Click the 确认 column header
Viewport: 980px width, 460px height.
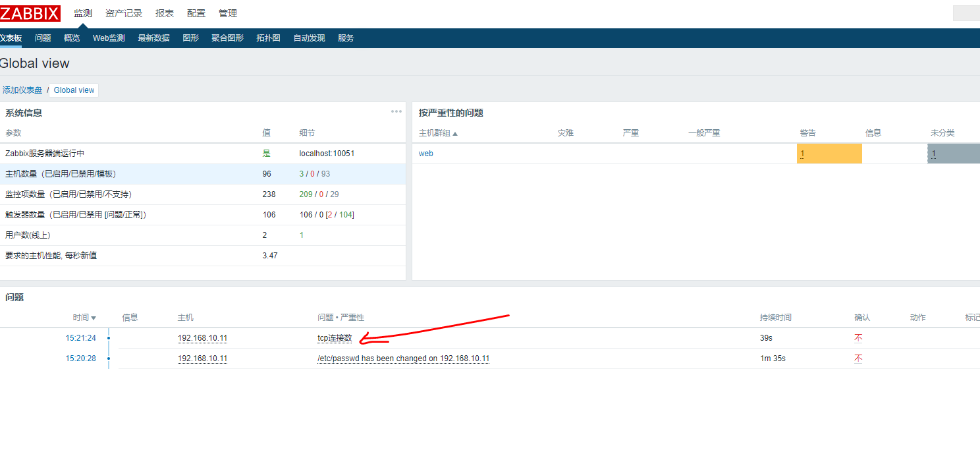[862, 318]
